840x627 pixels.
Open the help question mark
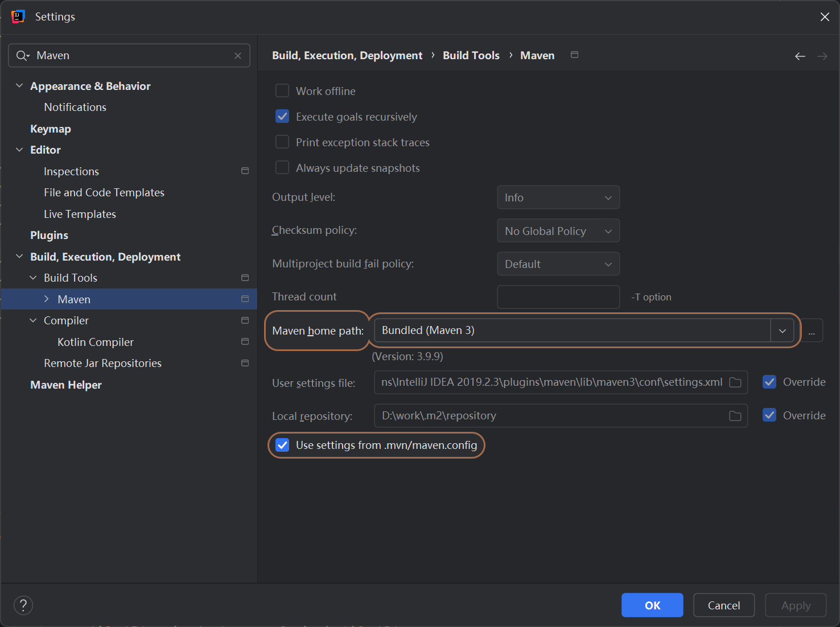point(23,605)
